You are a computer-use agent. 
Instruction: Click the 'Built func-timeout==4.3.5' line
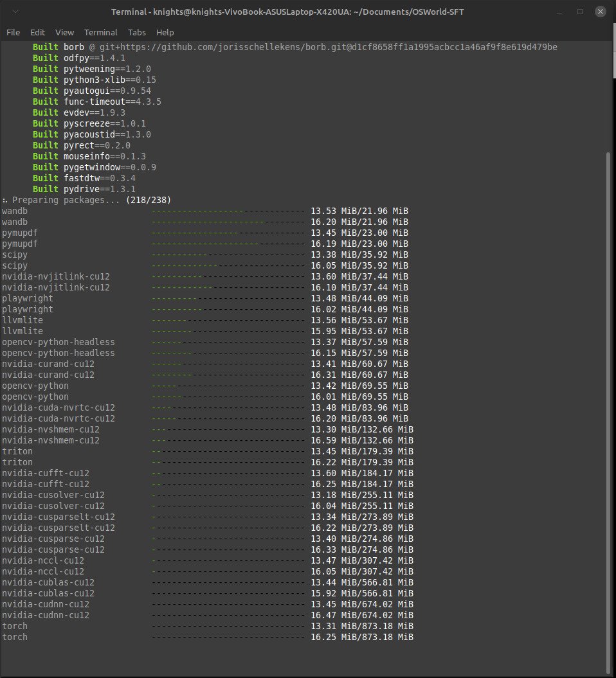pos(97,102)
